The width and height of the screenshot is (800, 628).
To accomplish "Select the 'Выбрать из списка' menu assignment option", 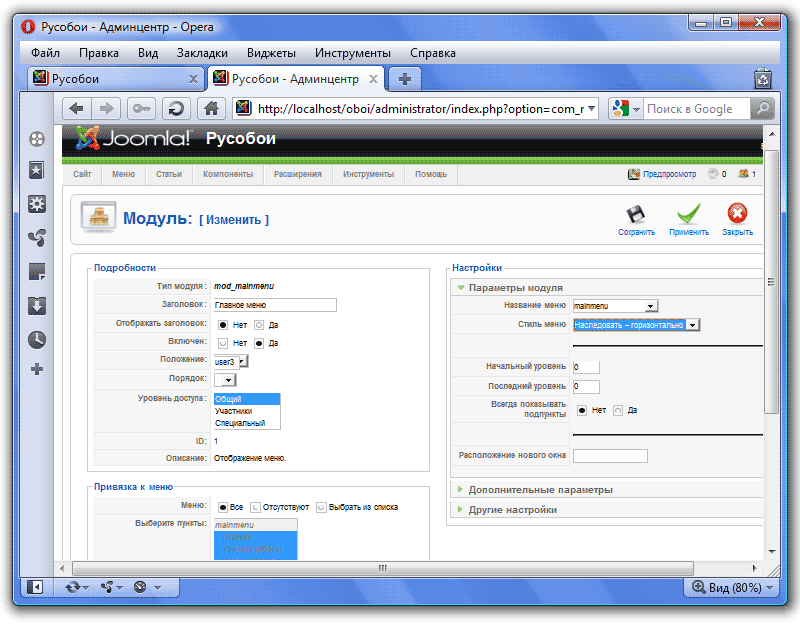I will coord(322,507).
